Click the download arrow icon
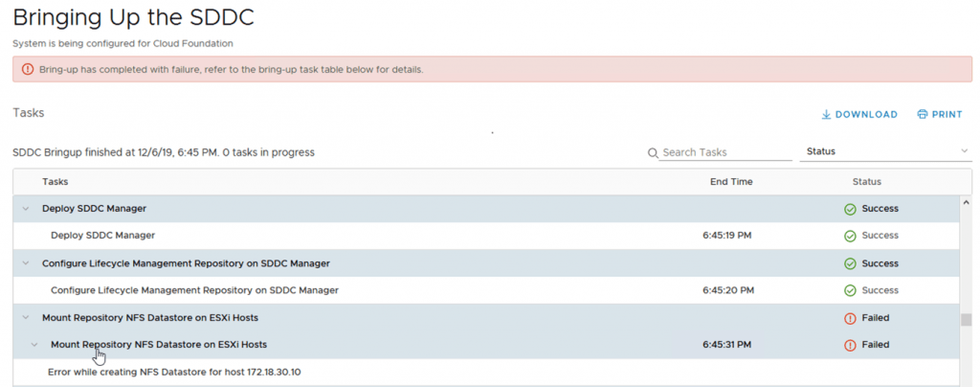Viewport: 980px width, 387px height. point(826,115)
